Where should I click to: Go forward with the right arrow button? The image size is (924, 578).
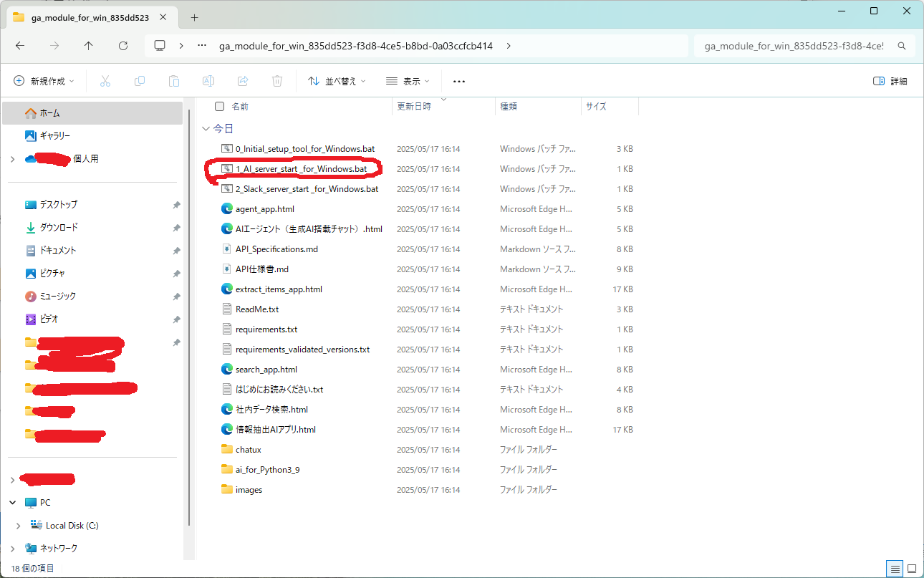pyautogui.click(x=54, y=45)
